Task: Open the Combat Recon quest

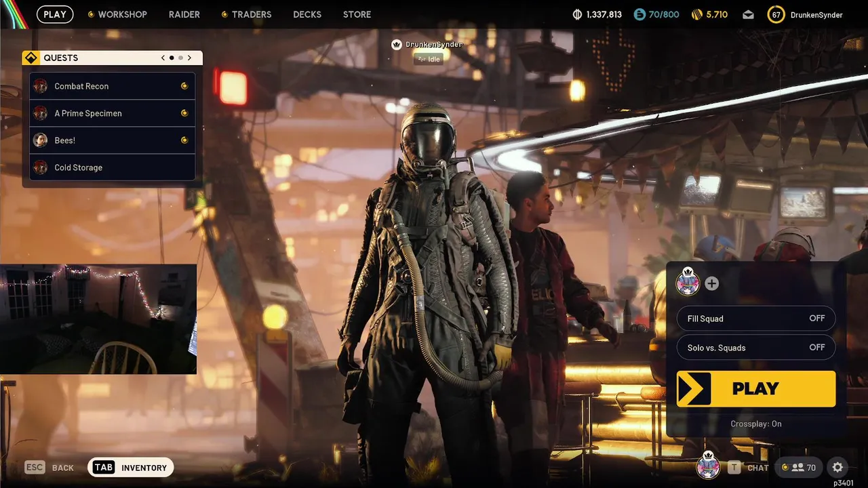Action: 113,86
